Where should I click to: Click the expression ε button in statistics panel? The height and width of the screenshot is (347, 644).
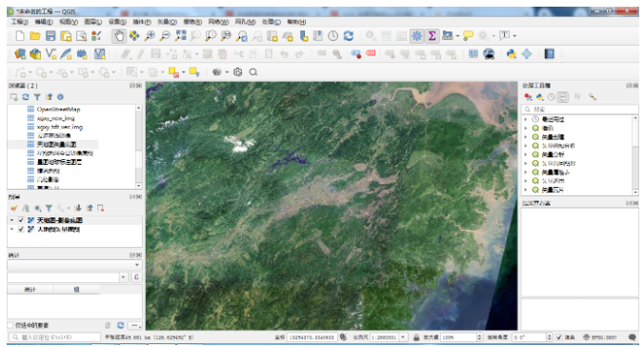coord(136,277)
